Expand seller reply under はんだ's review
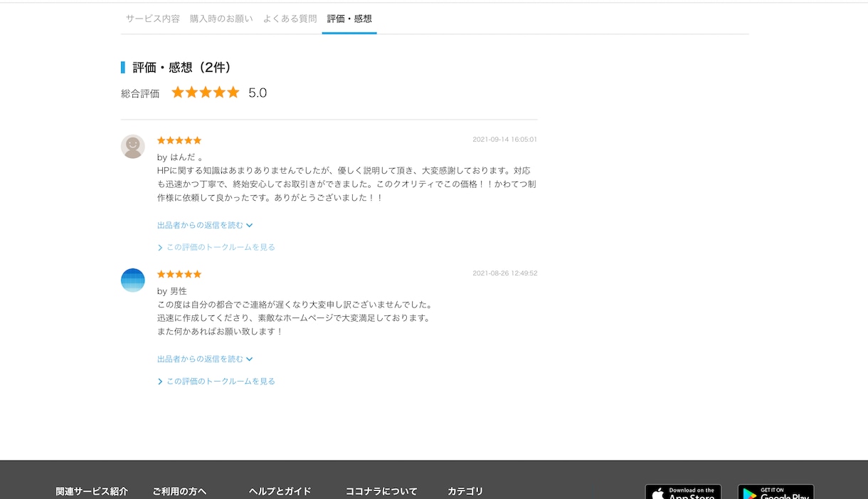 [x=205, y=225]
